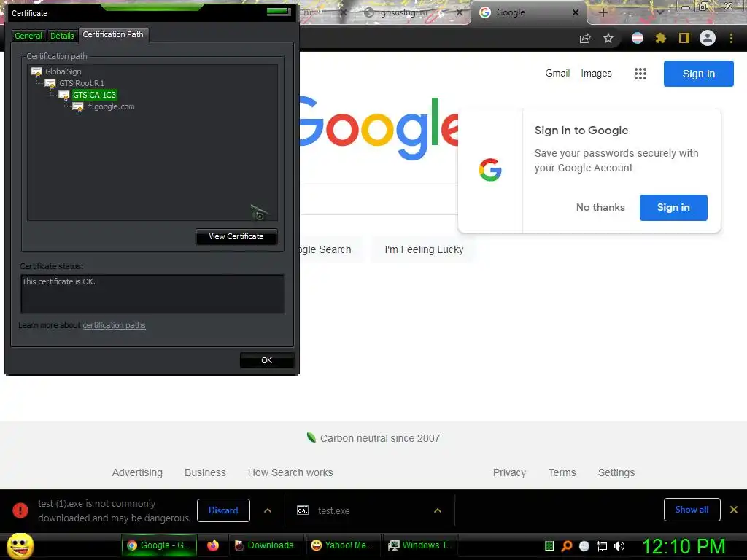Select GlobalSign in certification path tree
747x560 pixels.
(x=63, y=71)
